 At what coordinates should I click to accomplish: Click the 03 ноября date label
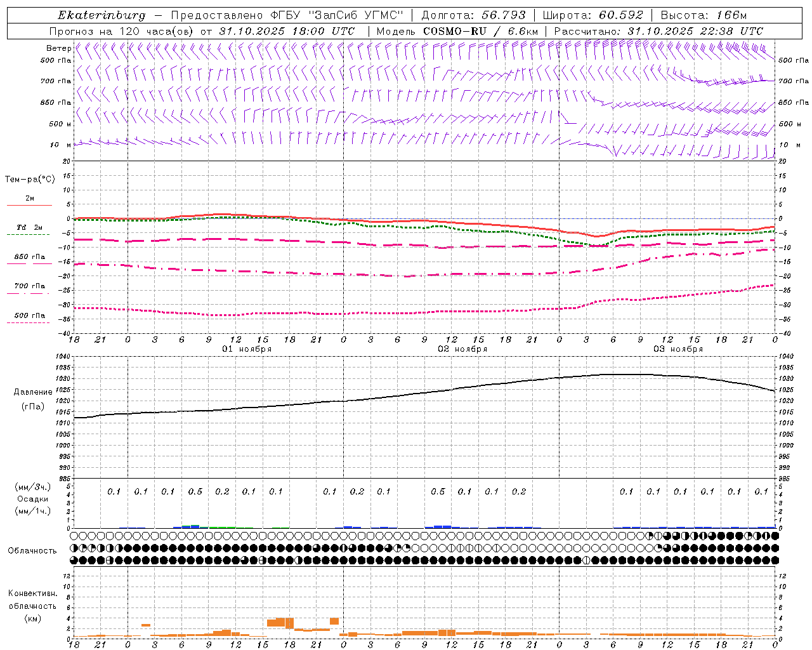tap(678, 349)
